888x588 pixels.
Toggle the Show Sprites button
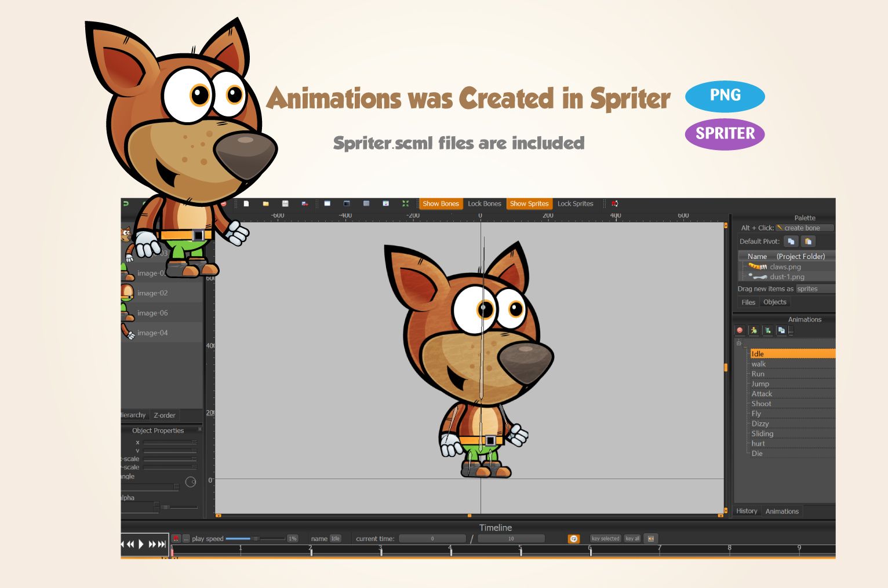tap(529, 203)
